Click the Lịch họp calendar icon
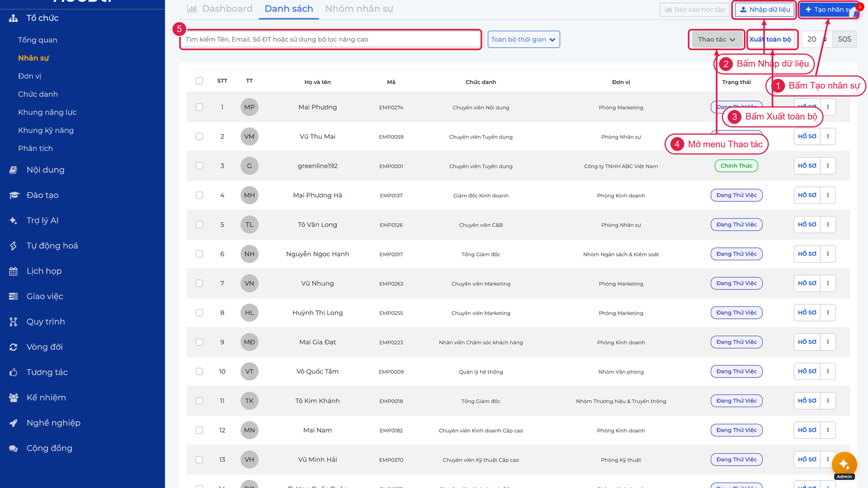Image resolution: width=868 pixels, height=488 pixels. point(14,271)
